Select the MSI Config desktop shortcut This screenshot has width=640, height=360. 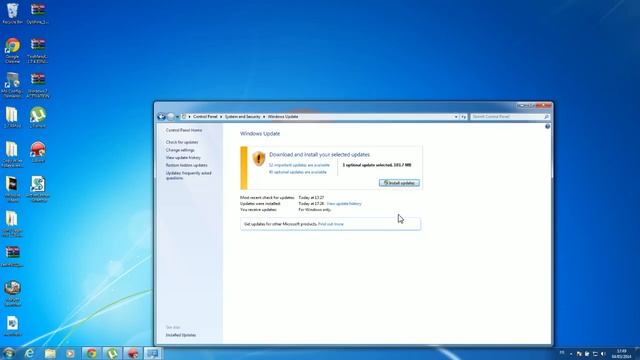pyautogui.click(x=12, y=85)
